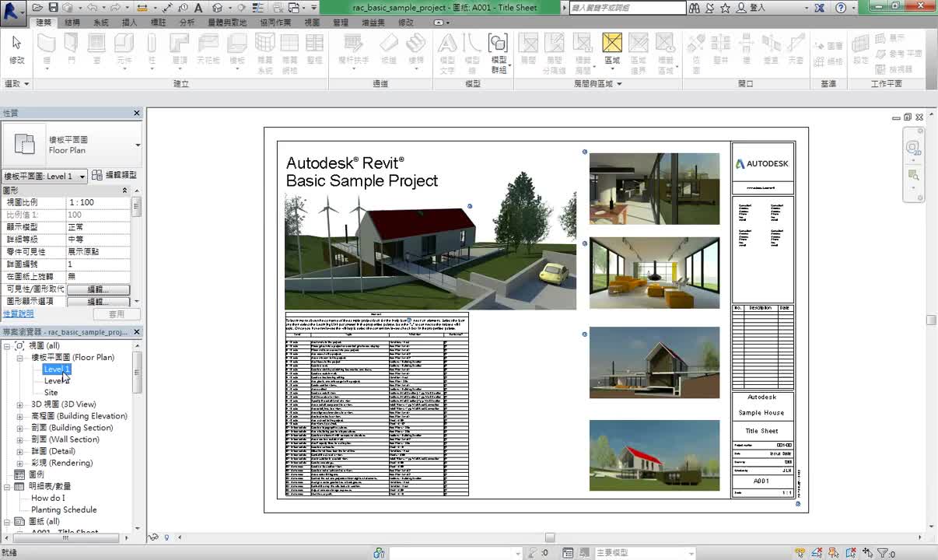The image size is (938, 560).
Task: Click the Help question mark icon
Action: coord(841,8)
